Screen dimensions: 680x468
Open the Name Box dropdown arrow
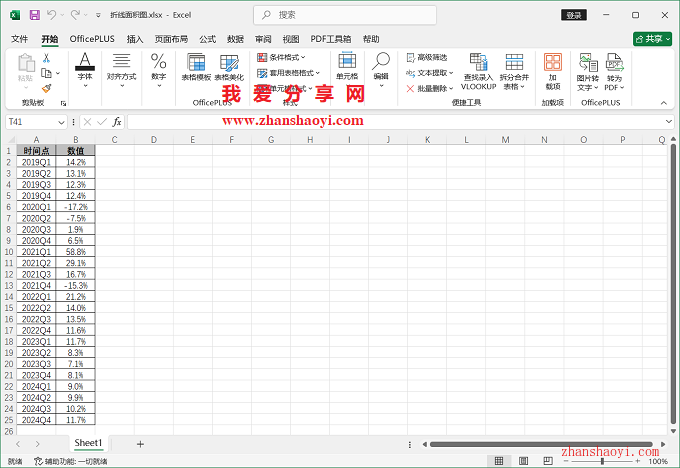(x=61, y=122)
